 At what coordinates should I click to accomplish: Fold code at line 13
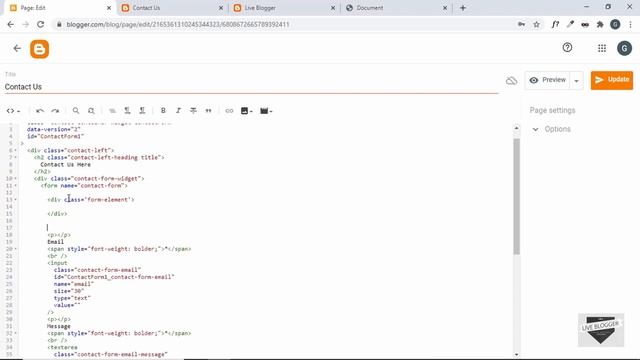click(x=16, y=200)
